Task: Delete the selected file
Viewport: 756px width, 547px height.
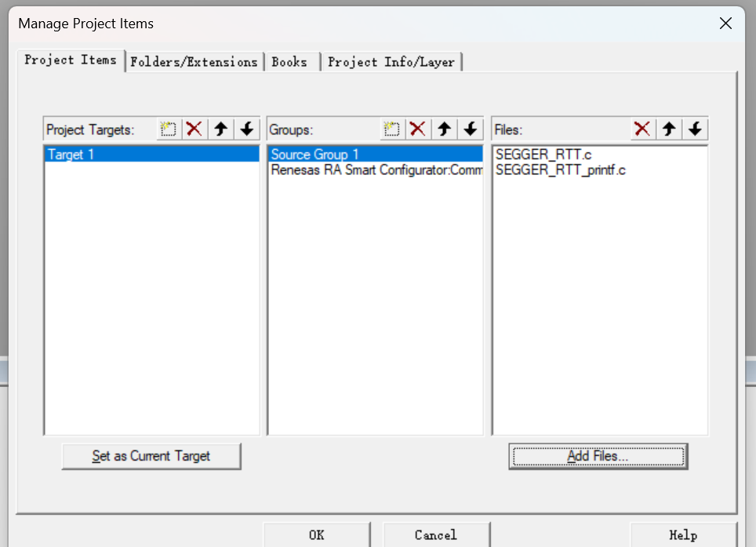Action: pyautogui.click(x=643, y=129)
